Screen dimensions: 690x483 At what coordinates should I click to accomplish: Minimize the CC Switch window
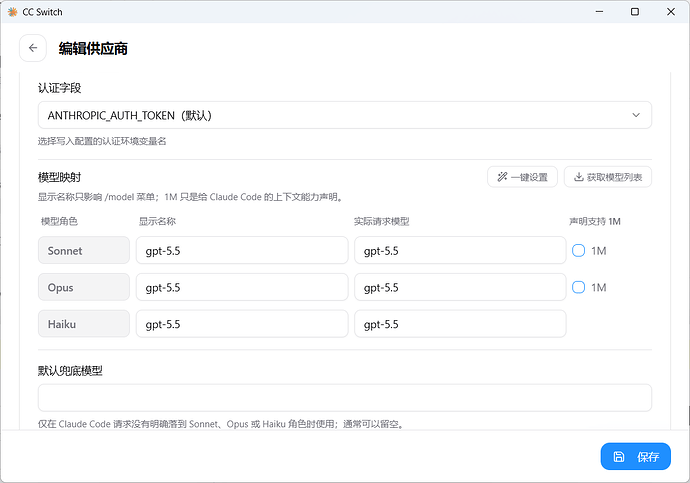click(599, 12)
